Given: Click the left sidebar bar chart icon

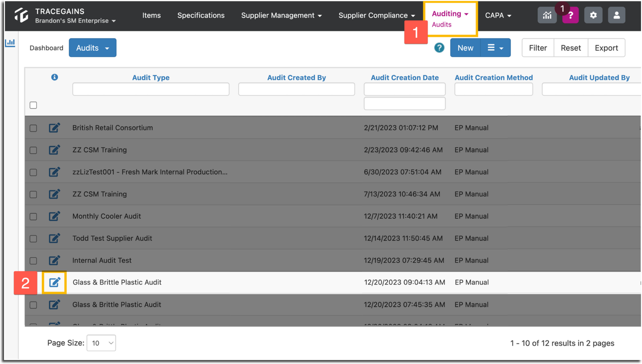Looking at the screenshot, I should coord(10,43).
